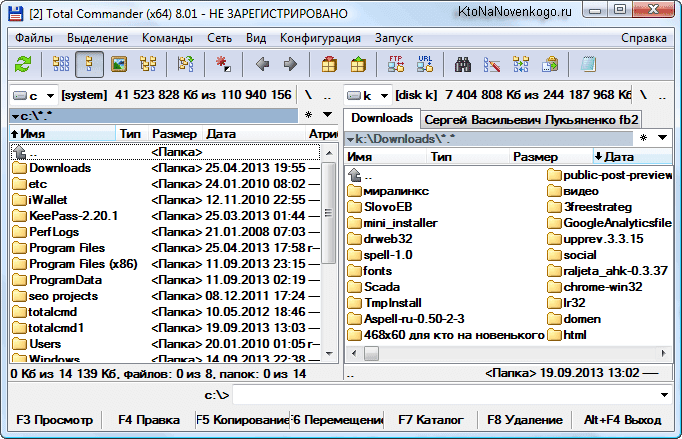Show thumbnails view icon in toolbar
Screen dimensions: 682x439
coord(119,64)
